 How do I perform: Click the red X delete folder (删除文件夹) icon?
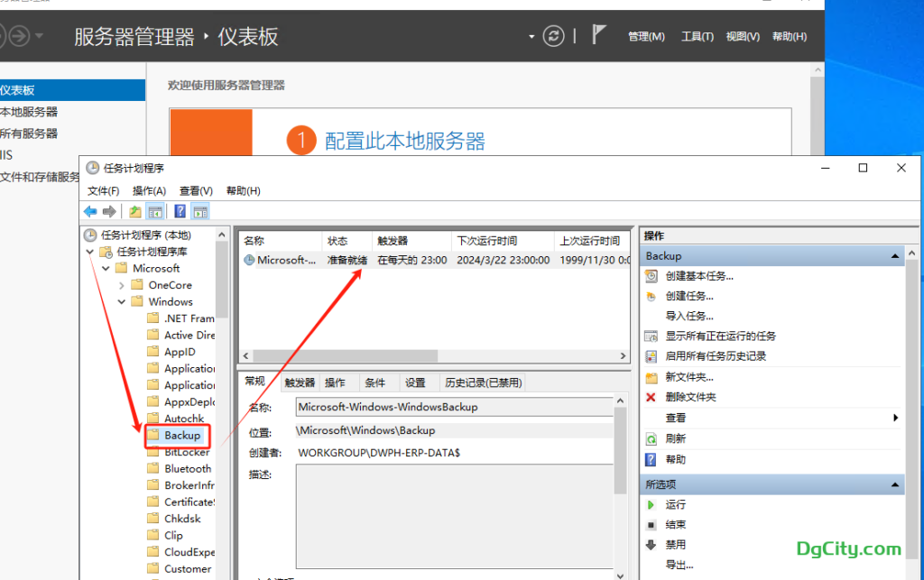[x=651, y=397]
